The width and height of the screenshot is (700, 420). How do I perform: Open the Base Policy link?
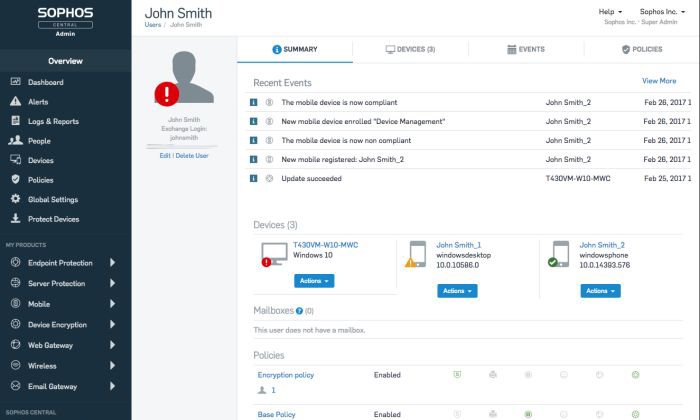(x=276, y=414)
